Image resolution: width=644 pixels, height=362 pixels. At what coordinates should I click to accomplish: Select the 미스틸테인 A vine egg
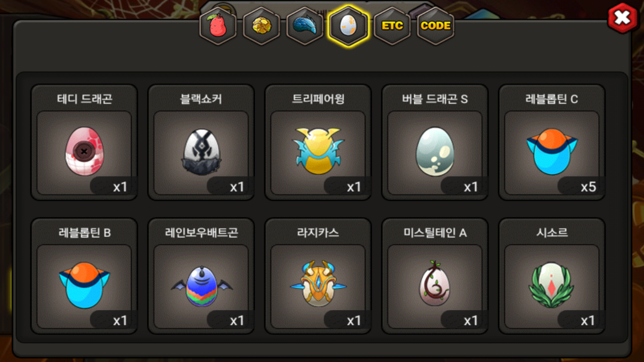[435, 284]
